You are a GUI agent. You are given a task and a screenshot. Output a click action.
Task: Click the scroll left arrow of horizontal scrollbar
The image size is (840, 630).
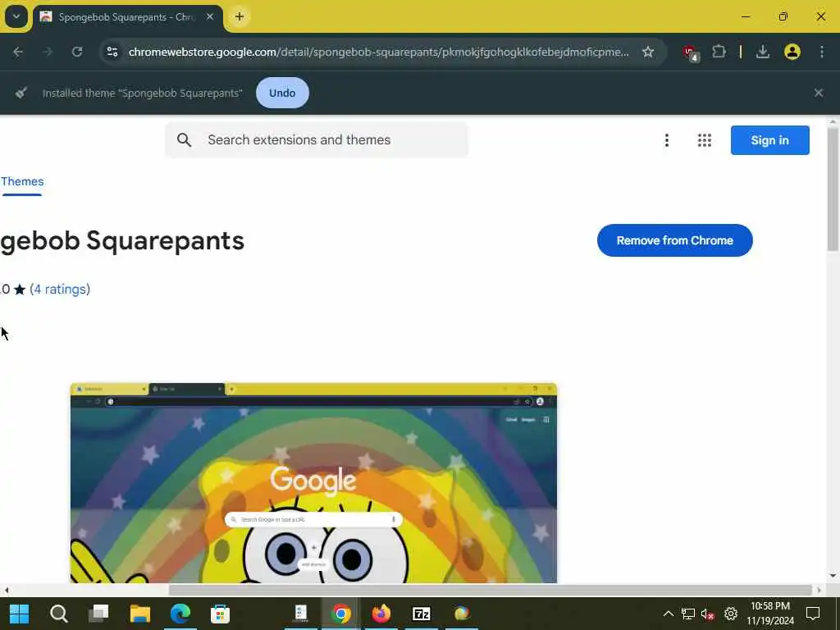pos(6,590)
